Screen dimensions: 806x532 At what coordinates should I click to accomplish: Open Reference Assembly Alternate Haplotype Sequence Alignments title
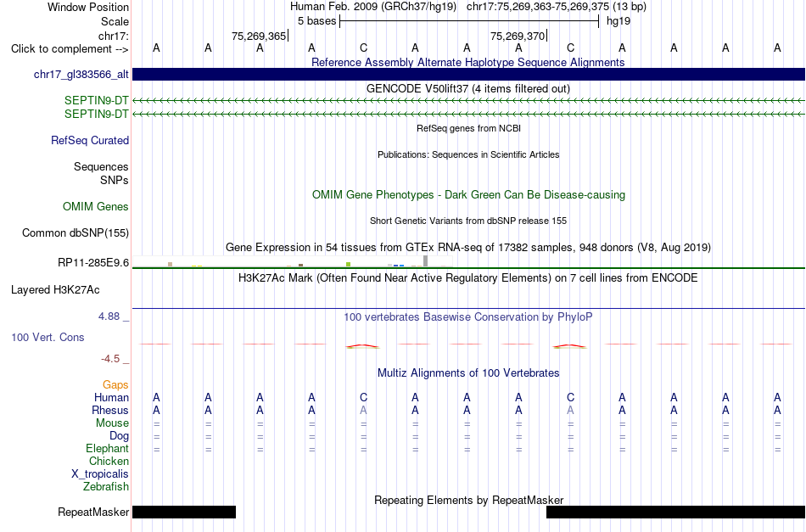tap(467, 62)
